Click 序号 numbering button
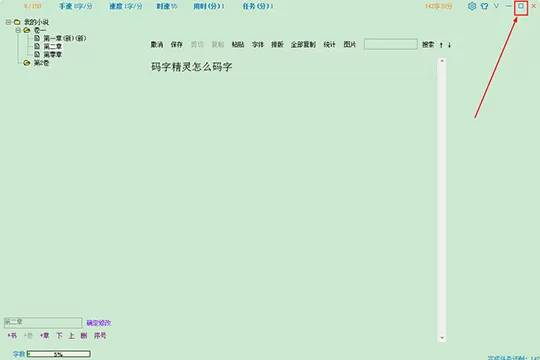This screenshot has width=540, height=360. pyautogui.click(x=100, y=336)
